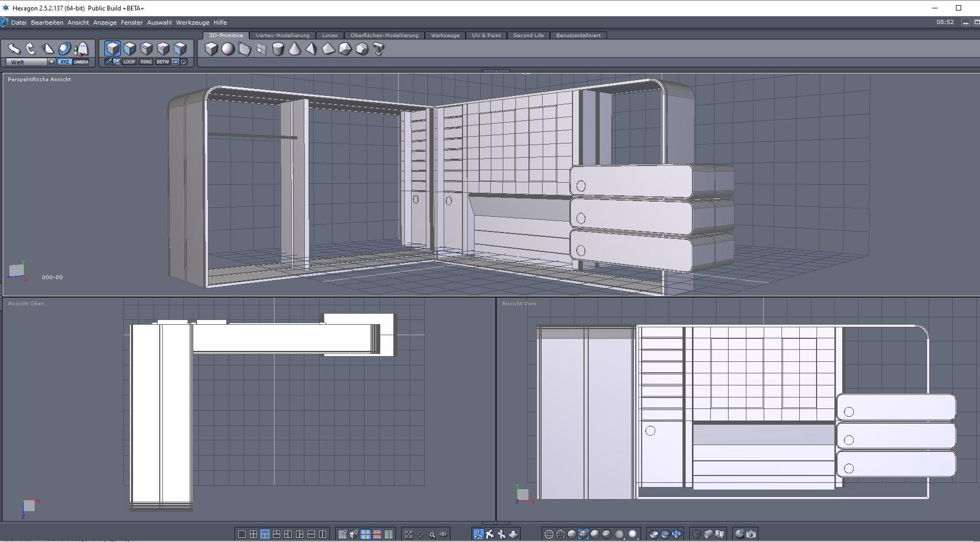Collapse the top toolbar panel arrow
The image size is (980, 542).
click(495, 71)
